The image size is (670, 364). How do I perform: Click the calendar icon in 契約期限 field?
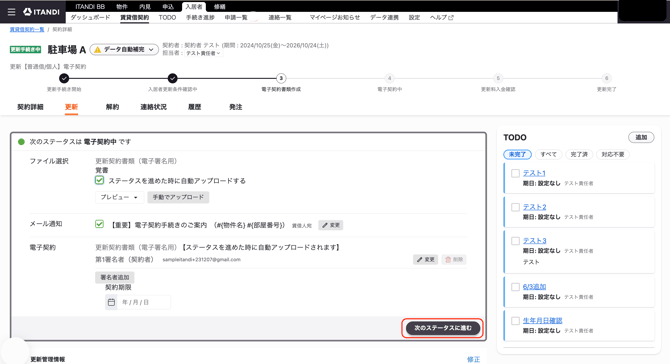coord(111,302)
